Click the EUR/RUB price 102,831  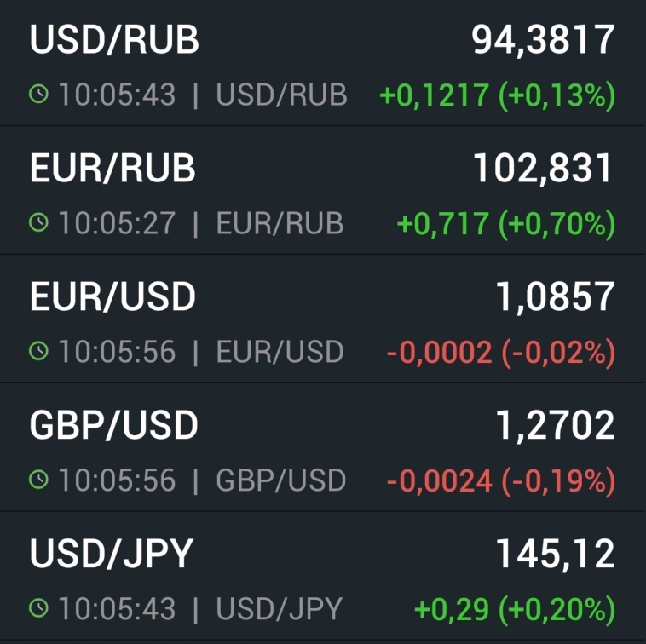pyautogui.click(x=543, y=169)
